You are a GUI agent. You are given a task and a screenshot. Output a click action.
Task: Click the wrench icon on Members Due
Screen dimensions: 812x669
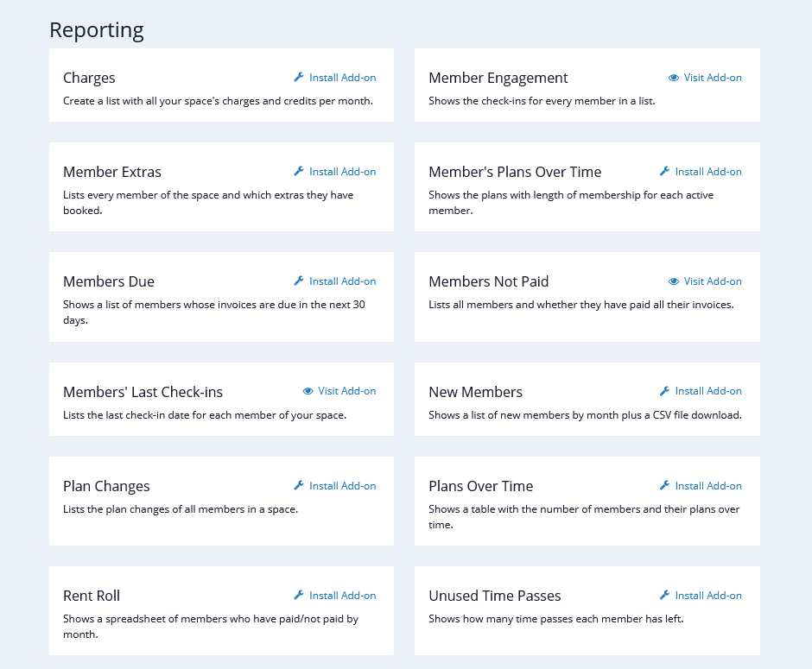pyautogui.click(x=298, y=281)
